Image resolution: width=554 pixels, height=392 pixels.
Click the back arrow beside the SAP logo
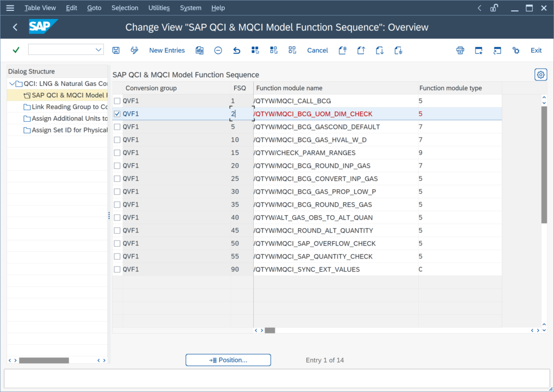15,27
